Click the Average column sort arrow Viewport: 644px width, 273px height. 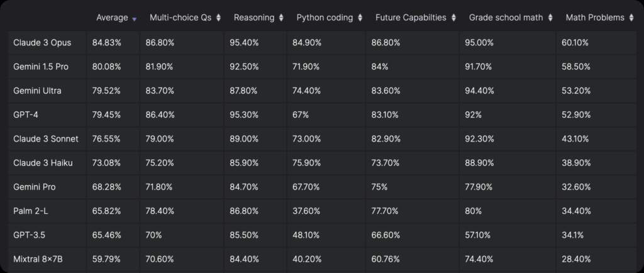point(134,19)
